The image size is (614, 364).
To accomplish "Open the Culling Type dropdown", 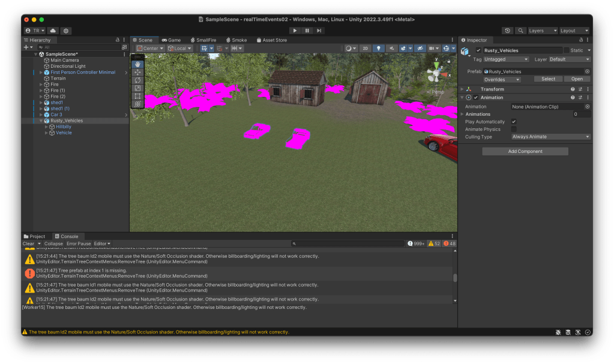I will 550,137.
